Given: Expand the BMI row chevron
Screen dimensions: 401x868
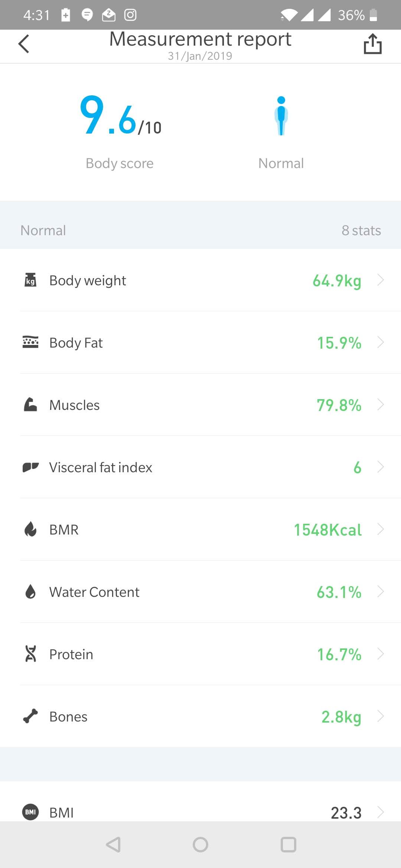Looking at the screenshot, I should 381,812.
